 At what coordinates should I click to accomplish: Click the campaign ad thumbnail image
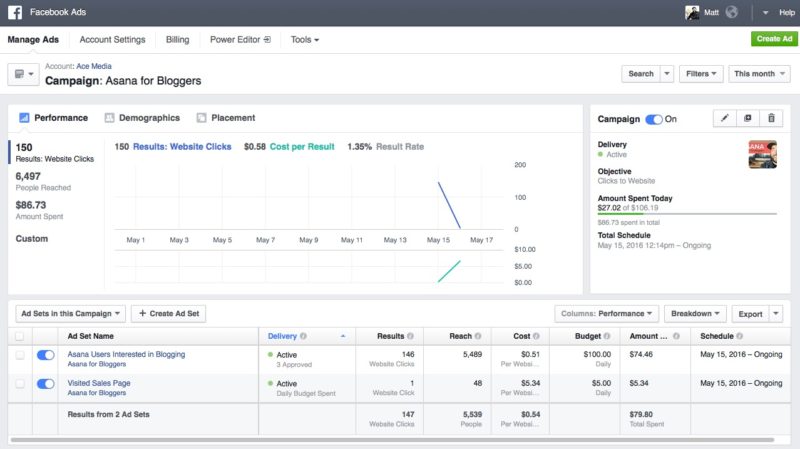point(763,155)
